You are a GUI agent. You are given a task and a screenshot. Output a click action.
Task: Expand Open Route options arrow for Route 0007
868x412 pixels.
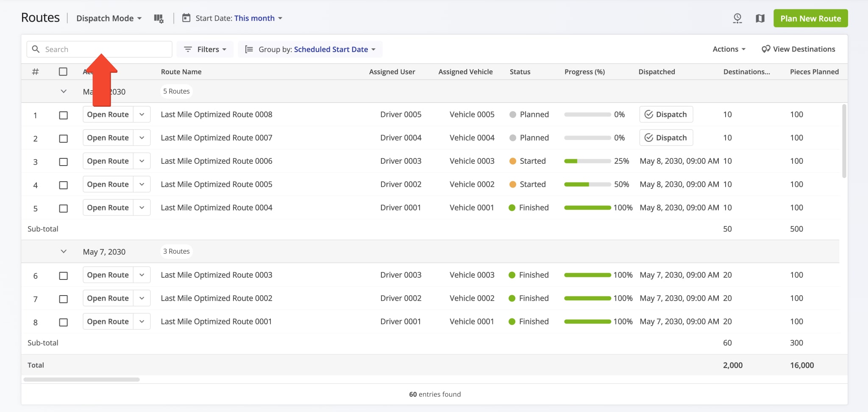[x=142, y=138]
